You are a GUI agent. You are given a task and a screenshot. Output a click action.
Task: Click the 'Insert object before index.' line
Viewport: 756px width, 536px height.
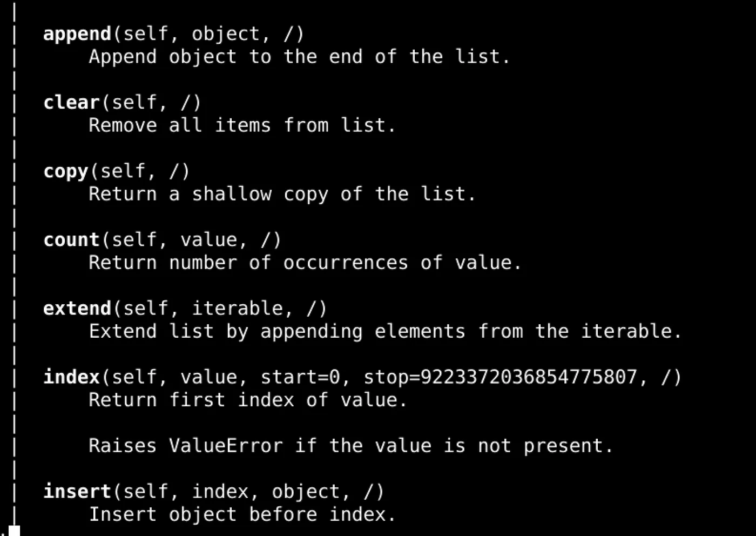tap(242, 514)
